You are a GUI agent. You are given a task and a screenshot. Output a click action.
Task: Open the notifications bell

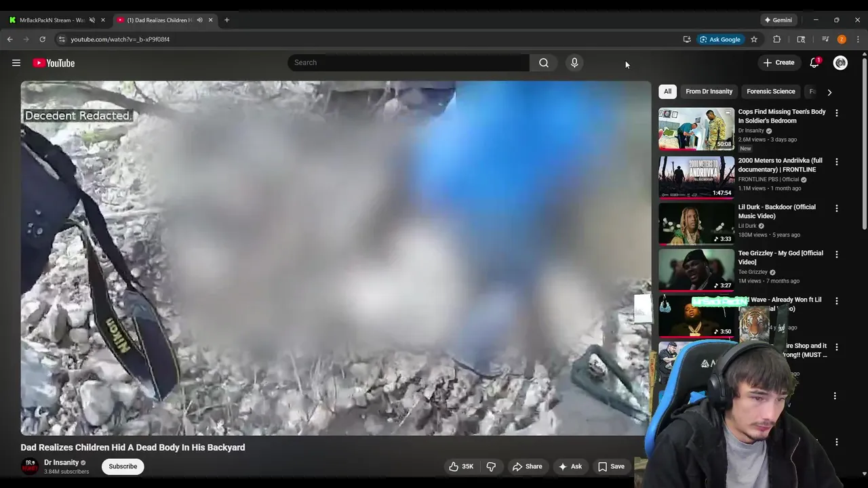tap(814, 62)
